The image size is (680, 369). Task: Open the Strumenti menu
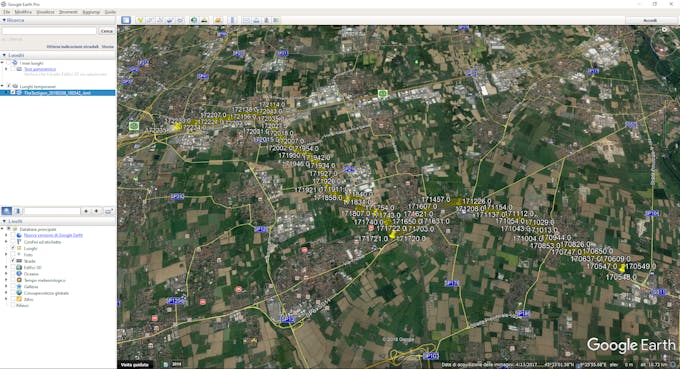[x=68, y=12]
